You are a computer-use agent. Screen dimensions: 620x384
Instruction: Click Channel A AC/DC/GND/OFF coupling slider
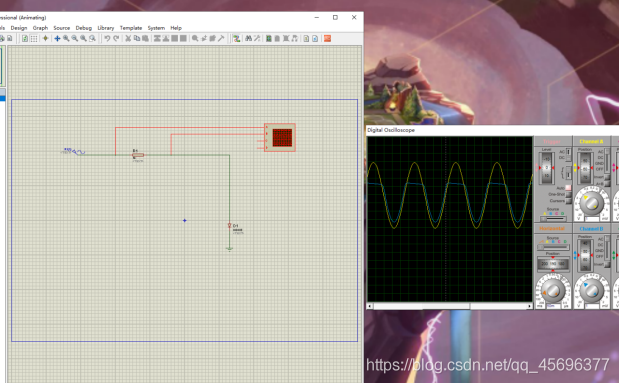607,161
